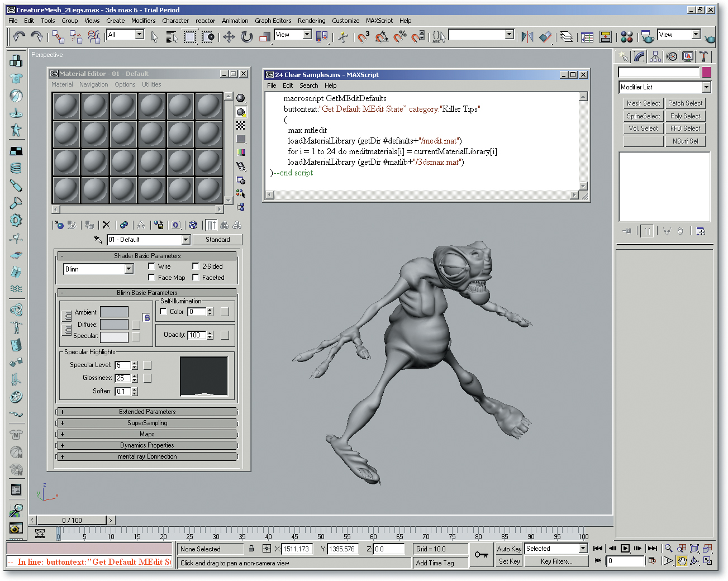Viewport: 728px width, 581px height.
Task: Click the FFD Select modifier button
Action: [x=685, y=128]
